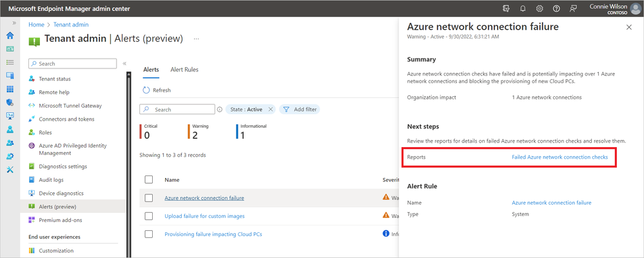
Task: Close the alert details panel
Action: click(x=629, y=27)
